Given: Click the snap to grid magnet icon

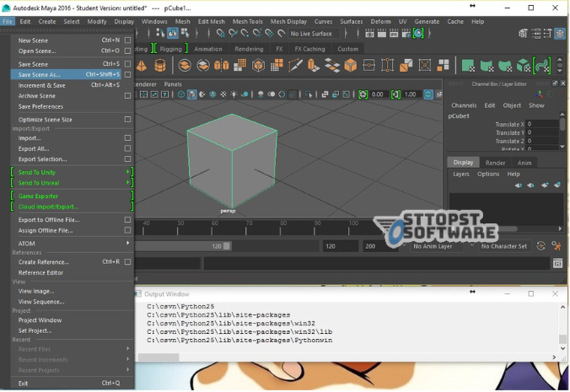Looking at the screenshot, I should click(x=220, y=33).
